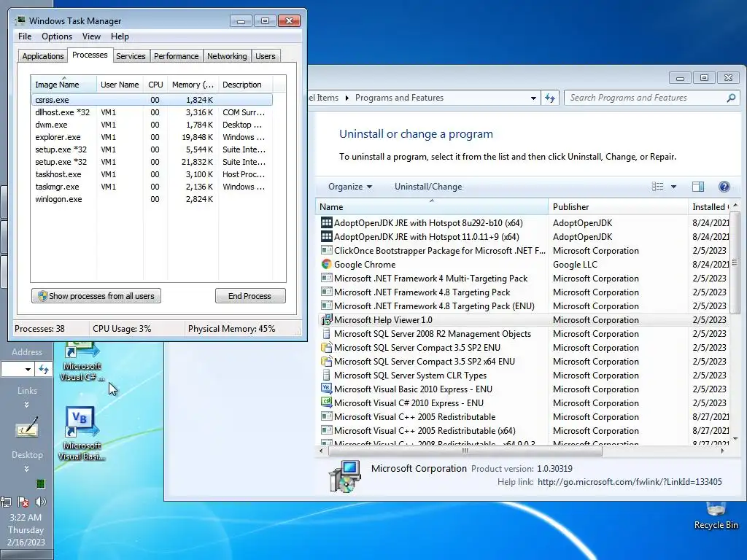The width and height of the screenshot is (747, 560).
Task: Select the dllhost.exe *32 process row
Action: [x=152, y=112]
